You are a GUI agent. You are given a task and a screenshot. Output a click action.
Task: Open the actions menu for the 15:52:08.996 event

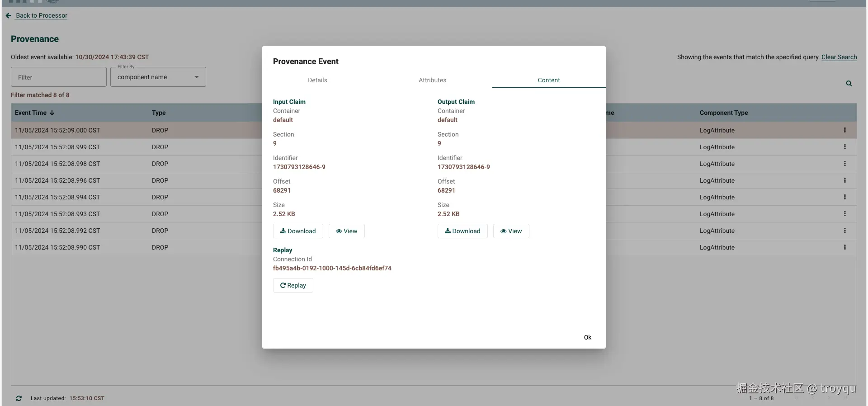click(844, 180)
